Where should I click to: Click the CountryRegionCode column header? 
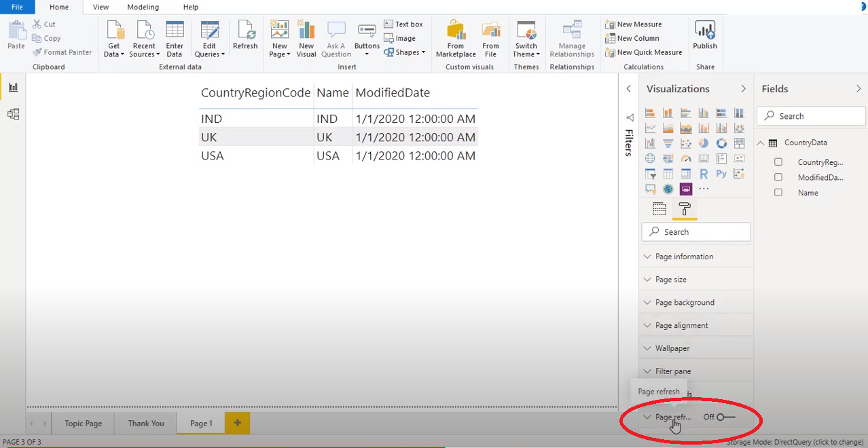pyautogui.click(x=256, y=93)
